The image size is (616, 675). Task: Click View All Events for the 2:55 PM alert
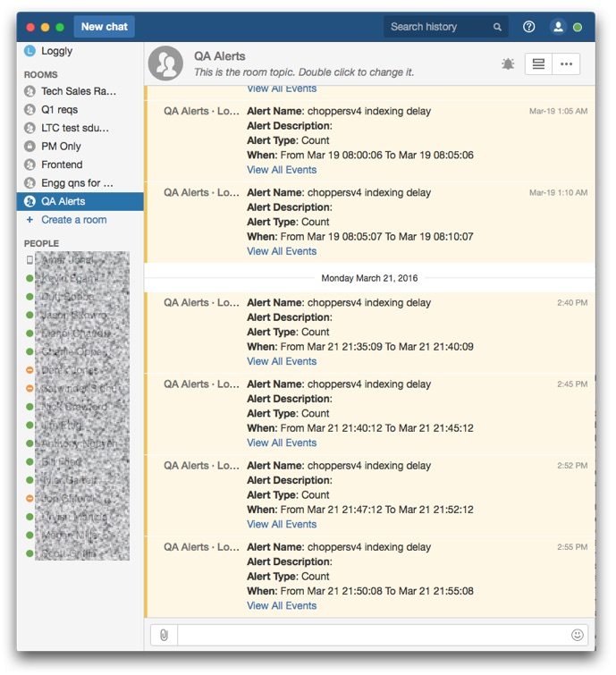pyautogui.click(x=282, y=605)
